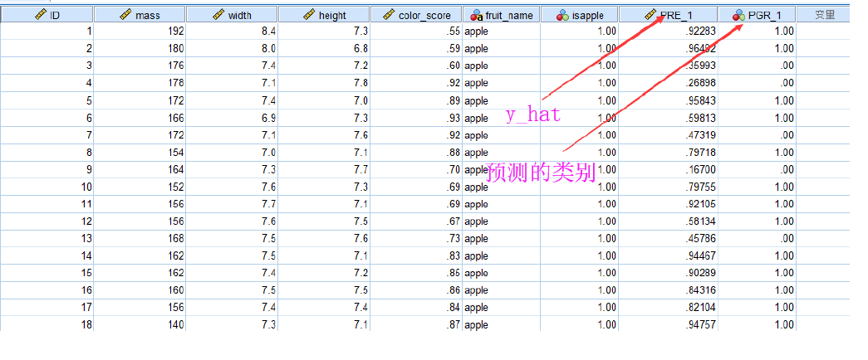The width and height of the screenshot is (868, 360).
Task: Click PRE_1 cell with value .92283
Action: (668, 32)
